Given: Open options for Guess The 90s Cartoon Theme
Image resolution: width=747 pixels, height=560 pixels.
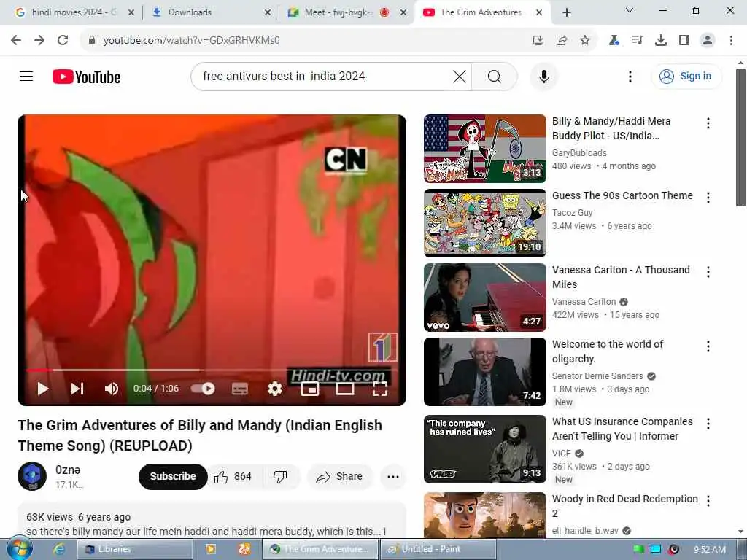Looking at the screenshot, I should (x=708, y=198).
